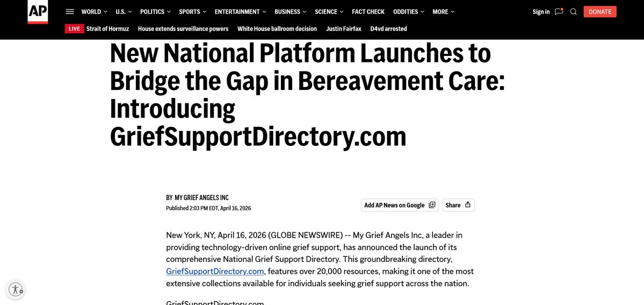Follow the GriefSupportDirectory.com hyperlink
644x305 pixels.
215,271
